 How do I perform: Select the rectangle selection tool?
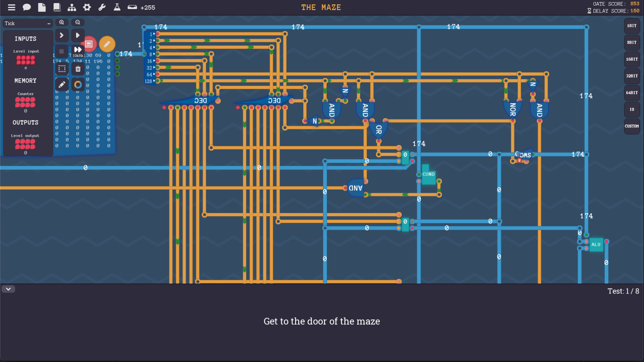[x=62, y=69]
